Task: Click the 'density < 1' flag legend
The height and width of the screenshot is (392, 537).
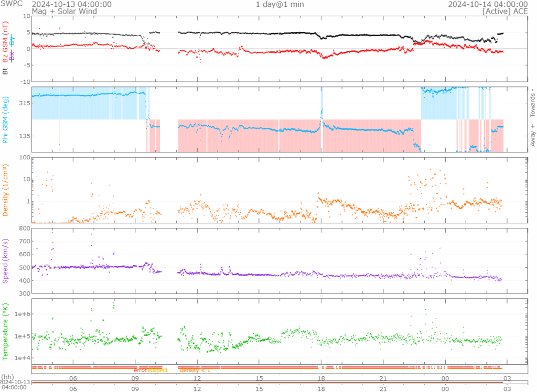Action: tap(195, 370)
